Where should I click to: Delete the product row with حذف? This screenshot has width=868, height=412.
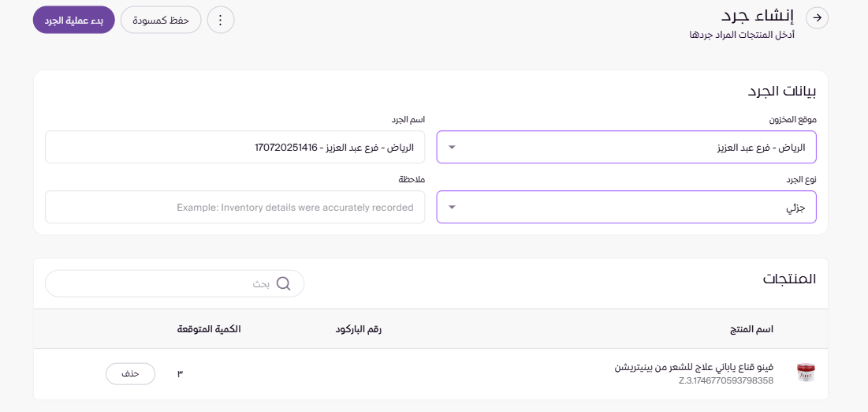[x=130, y=373]
